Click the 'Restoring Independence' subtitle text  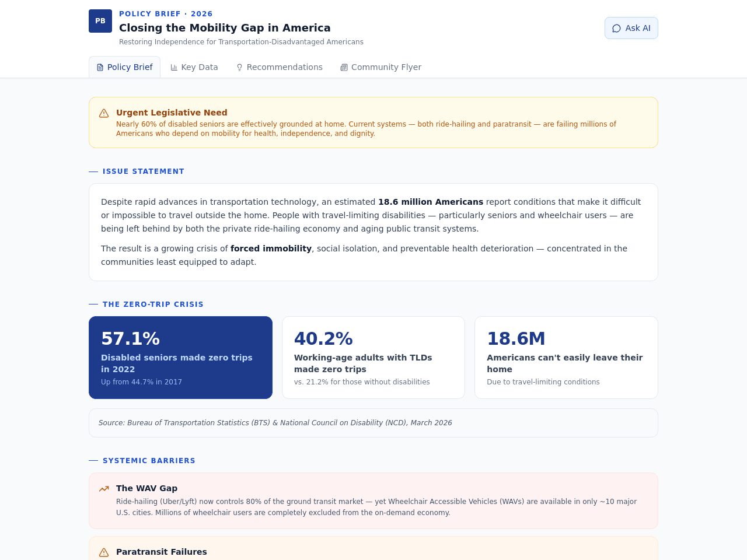(x=241, y=42)
